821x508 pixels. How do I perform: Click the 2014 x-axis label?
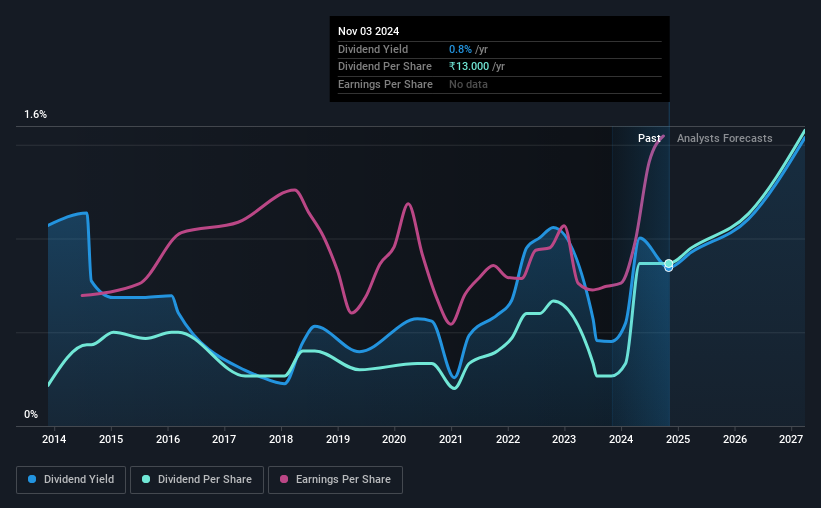coord(54,439)
